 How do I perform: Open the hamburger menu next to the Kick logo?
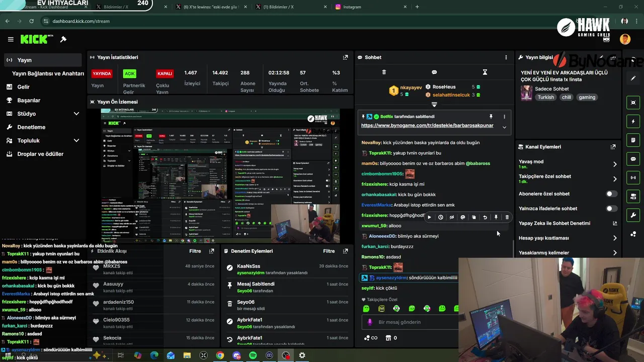point(11,39)
